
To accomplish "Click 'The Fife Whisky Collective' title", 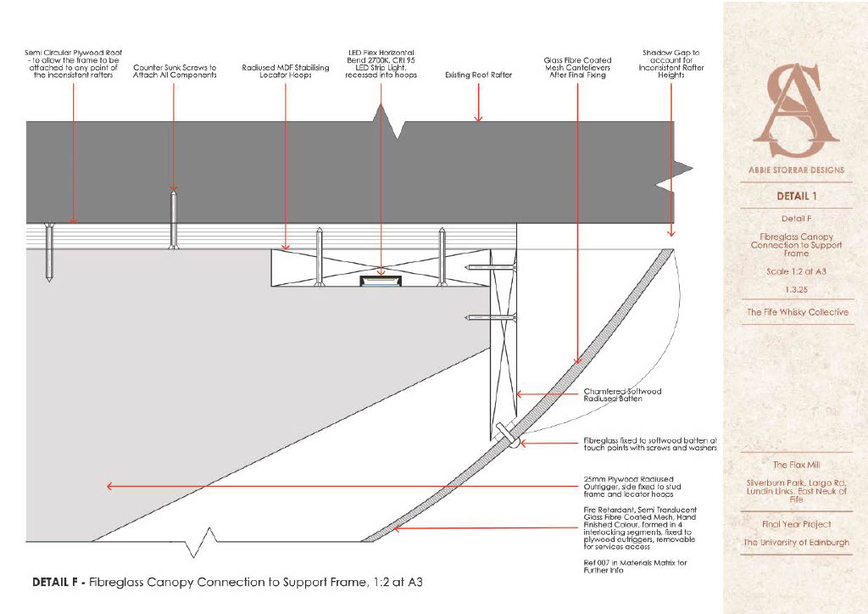I will pyautogui.click(x=797, y=312).
